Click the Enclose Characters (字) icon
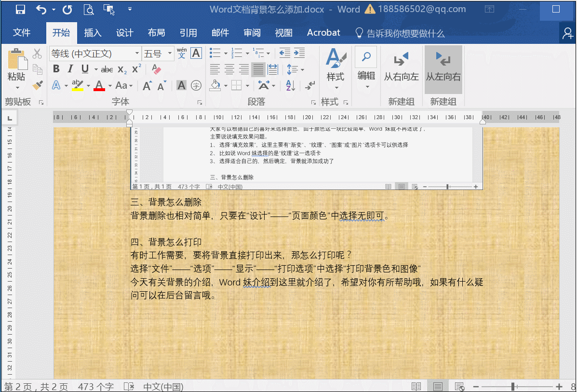 click(197, 85)
